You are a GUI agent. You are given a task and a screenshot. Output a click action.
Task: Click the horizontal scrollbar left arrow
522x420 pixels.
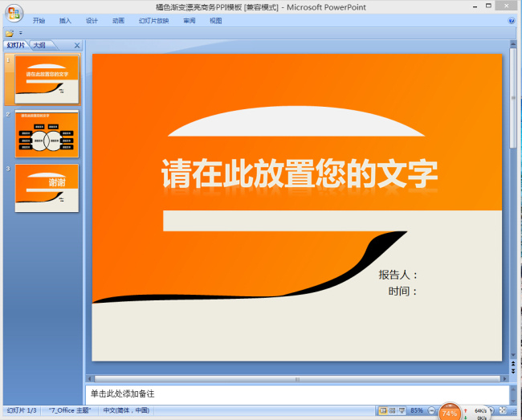pyautogui.click(x=90, y=379)
